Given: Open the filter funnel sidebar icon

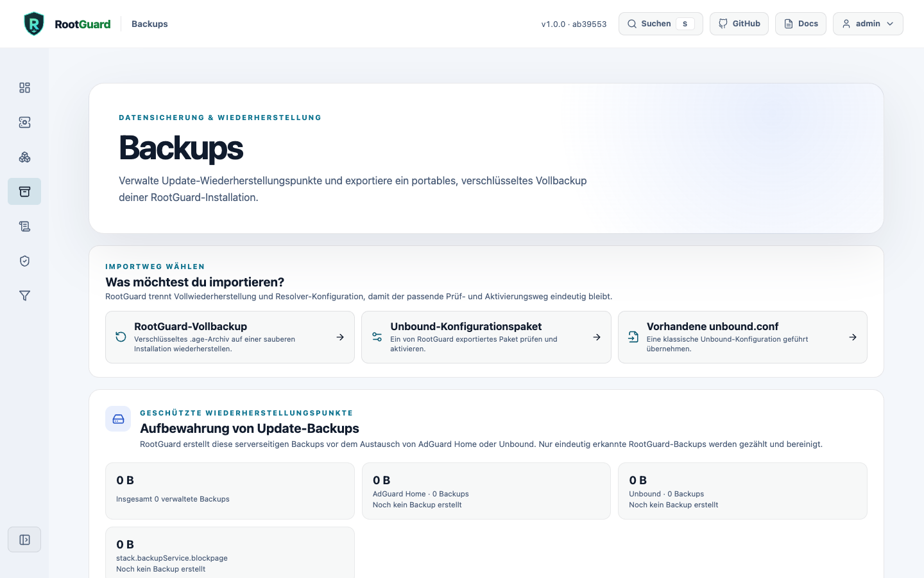Looking at the screenshot, I should pyautogui.click(x=24, y=295).
